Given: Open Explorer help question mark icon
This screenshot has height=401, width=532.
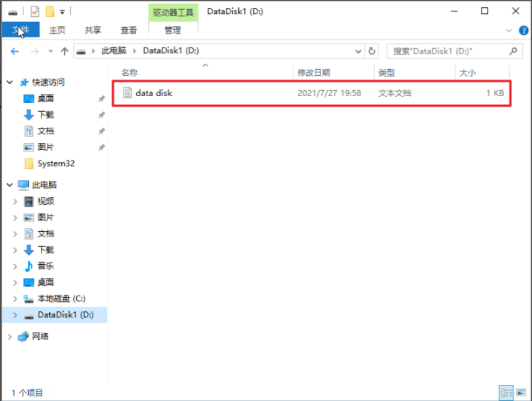Looking at the screenshot, I should (524, 31).
